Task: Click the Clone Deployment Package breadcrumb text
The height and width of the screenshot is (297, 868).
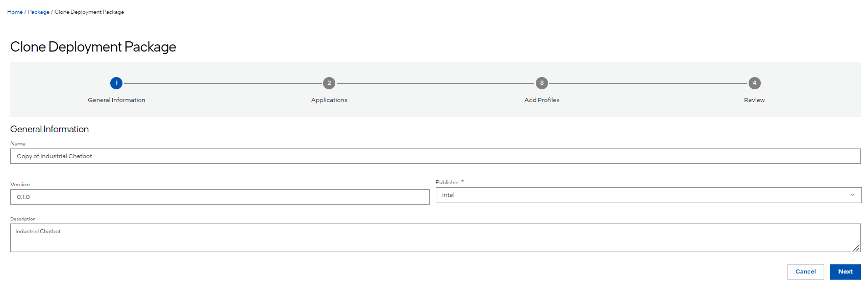Action: pyautogui.click(x=89, y=12)
